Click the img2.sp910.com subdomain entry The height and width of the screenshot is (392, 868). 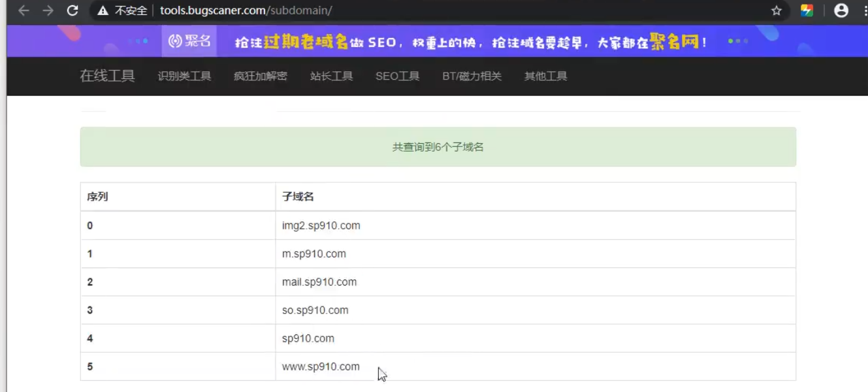(x=321, y=225)
